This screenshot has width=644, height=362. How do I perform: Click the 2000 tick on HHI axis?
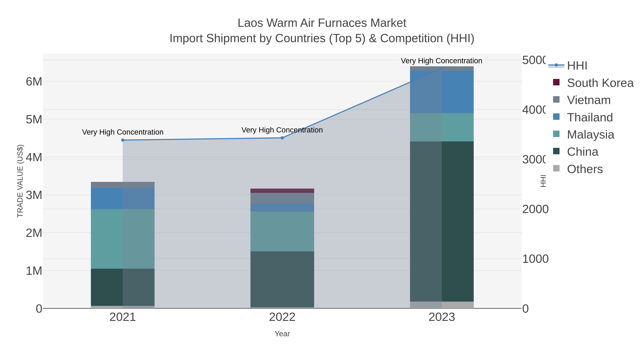click(535, 209)
